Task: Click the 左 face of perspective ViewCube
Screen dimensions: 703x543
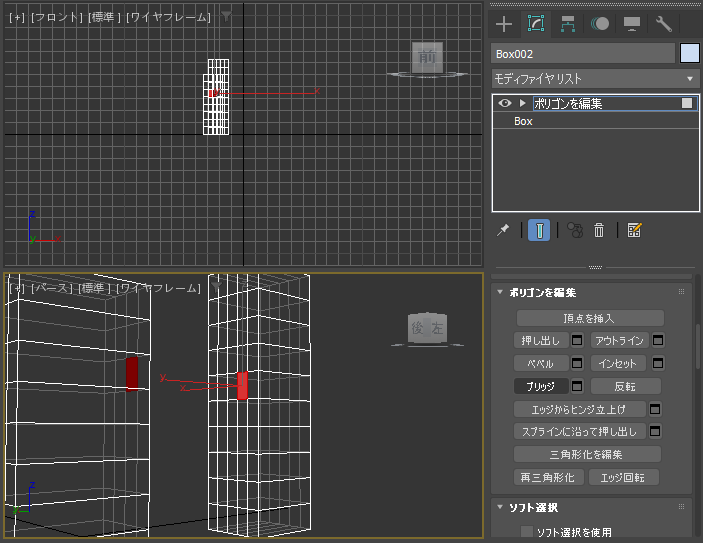Action: pyautogui.click(x=438, y=329)
